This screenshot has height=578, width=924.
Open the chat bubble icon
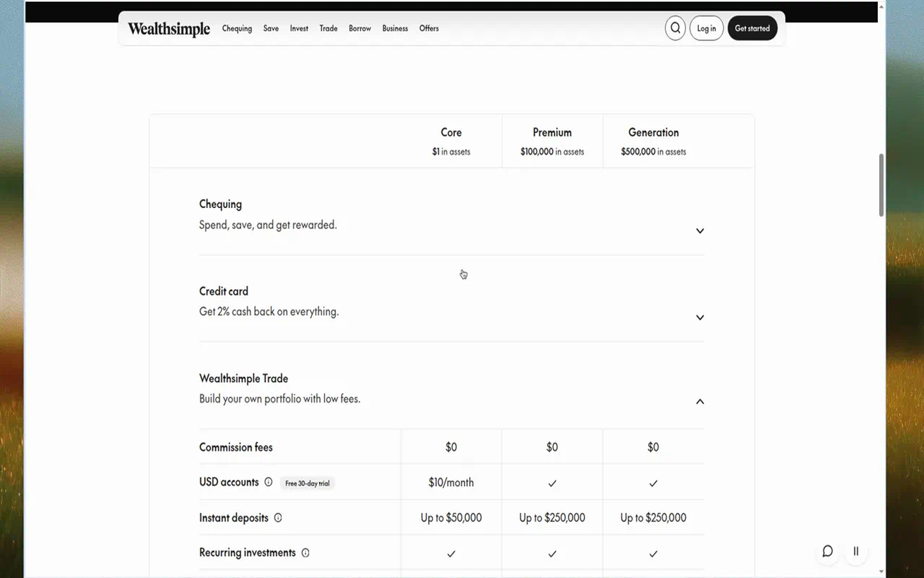pyautogui.click(x=828, y=551)
